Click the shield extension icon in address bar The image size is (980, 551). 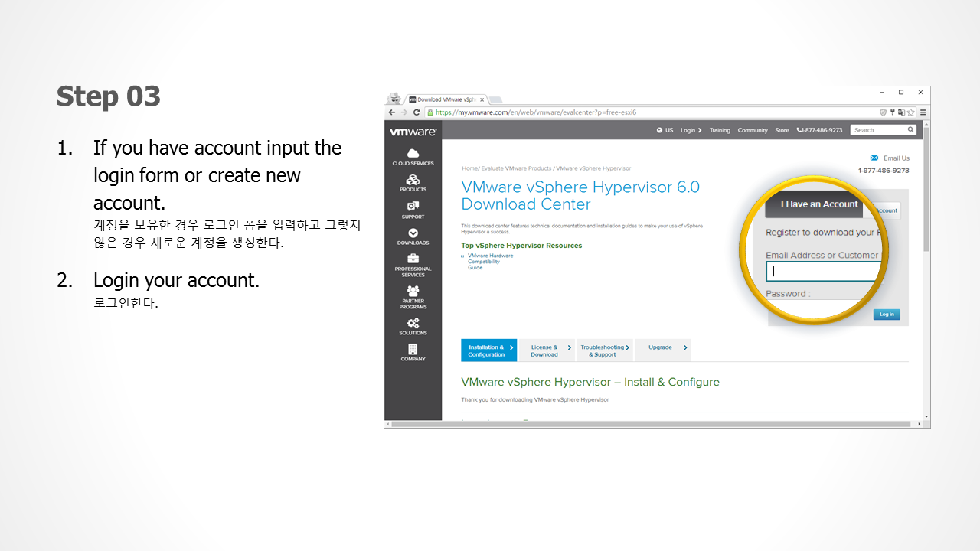(x=883, y=112)
